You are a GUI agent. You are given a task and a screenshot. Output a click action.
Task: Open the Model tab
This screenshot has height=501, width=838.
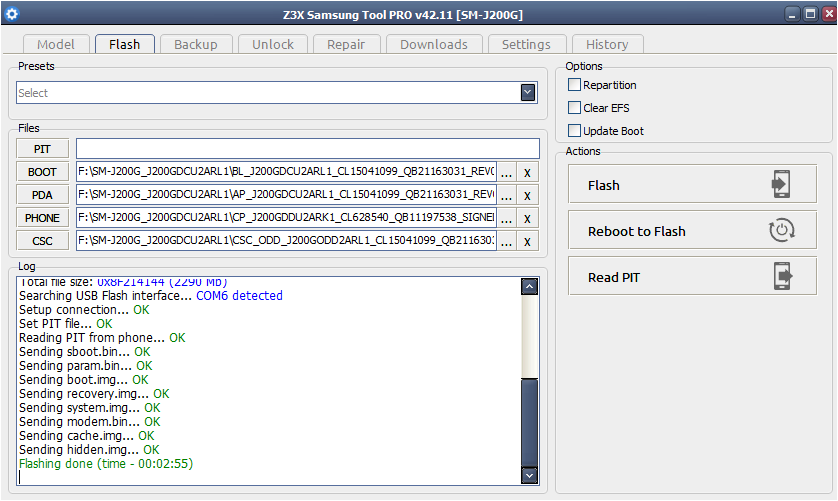[56, 44]
